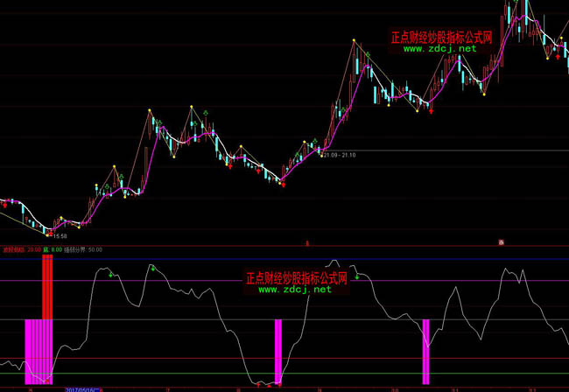Click the first green down arrow on indicator curve
The image size is (569, 392).
[x=110, y=276]
